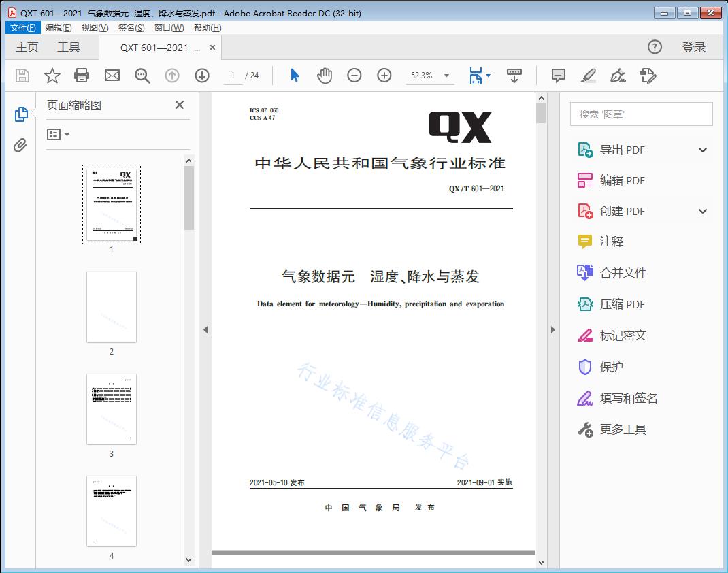Select the text highlighter tool
Image resolution: width=728 pixels, height=573 pixels.
click(x=589, y=76)
